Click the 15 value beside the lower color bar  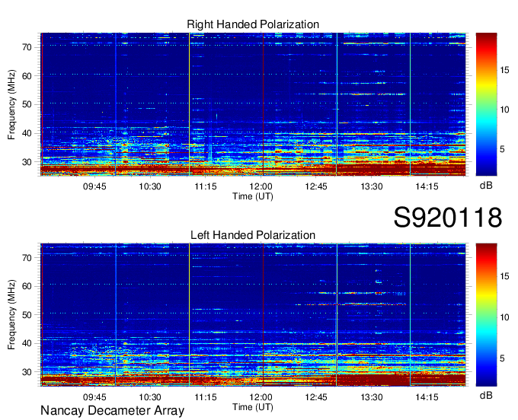tap(504, 276)
